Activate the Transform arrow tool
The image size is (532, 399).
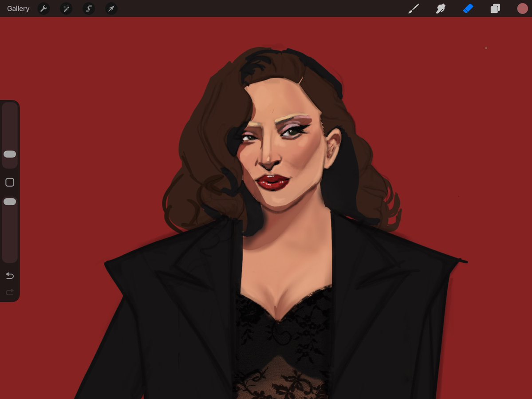point(111,8)
